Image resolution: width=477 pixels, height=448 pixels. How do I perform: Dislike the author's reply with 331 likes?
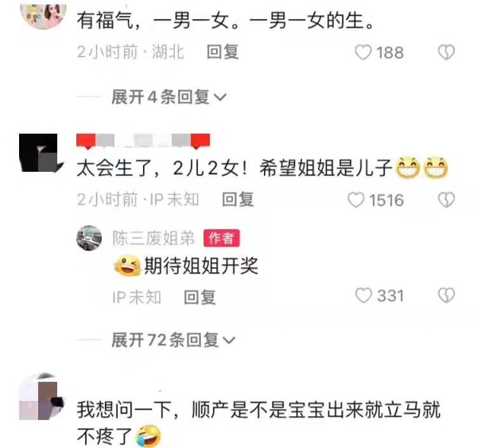point(446,295)
